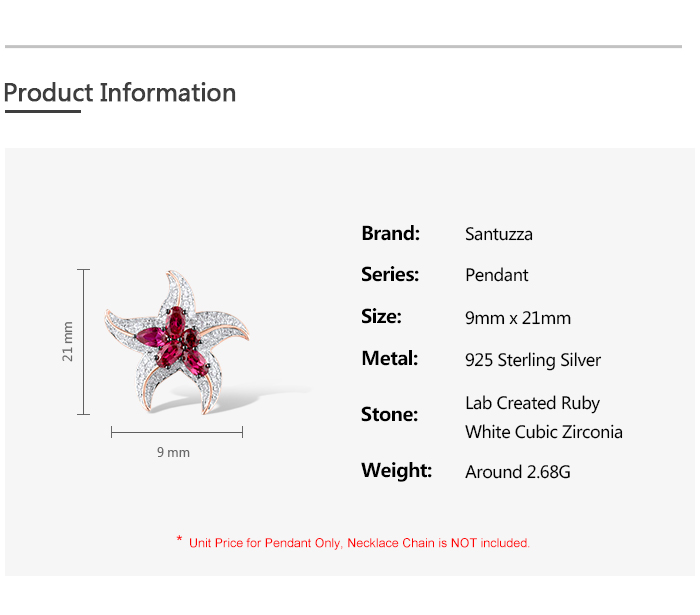Select the Lab Created Ruby text
700x615 pixels.
click(532, 403)
